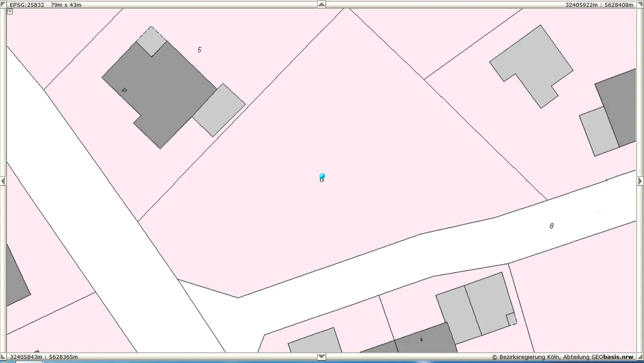This screenshot has height=363, width=644.
Task: Click dashed-outline structure atop building 17
Action: tap(151, 41)
